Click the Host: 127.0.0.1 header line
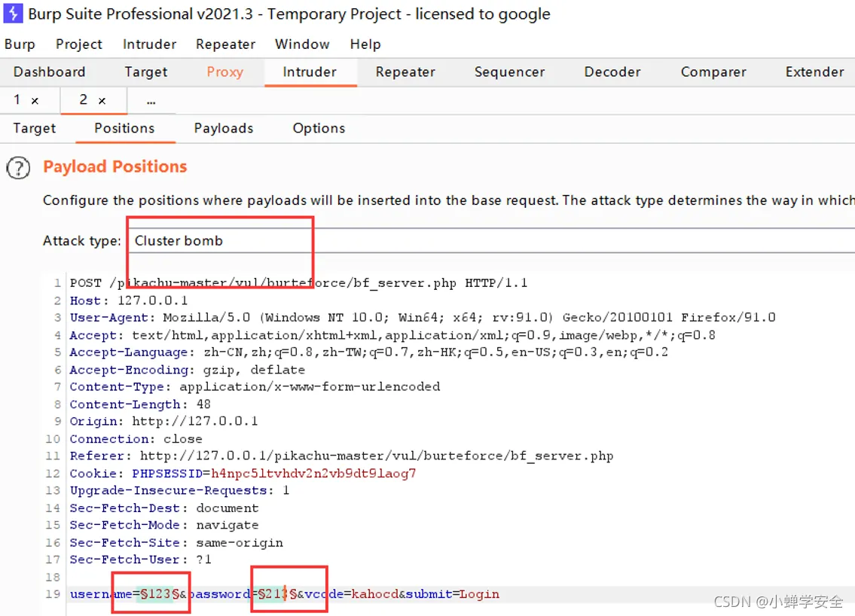Image resolution: width=855 pixels, height=616 pixels. click(x=129, y=300)
